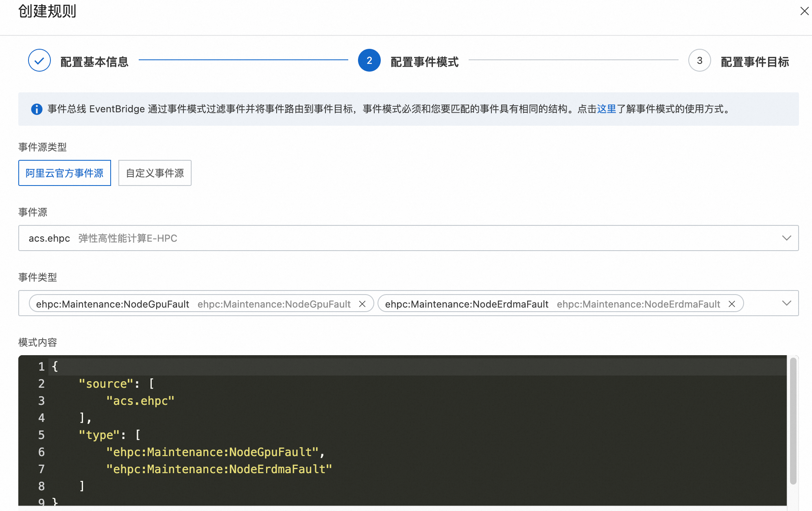Viewport: 812px width, 511px height.
Task: Select 自定义事件源 as event source type
Action: point(155,173)
